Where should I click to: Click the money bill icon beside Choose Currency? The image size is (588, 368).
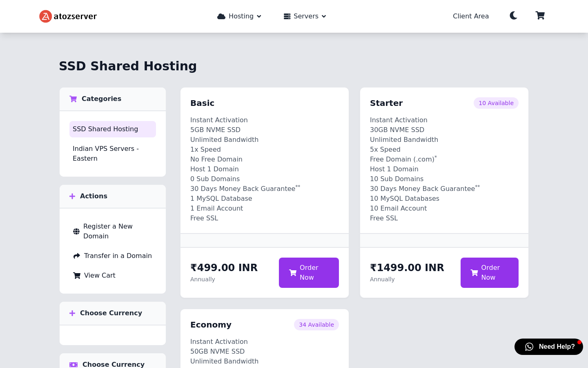[73, 365]
